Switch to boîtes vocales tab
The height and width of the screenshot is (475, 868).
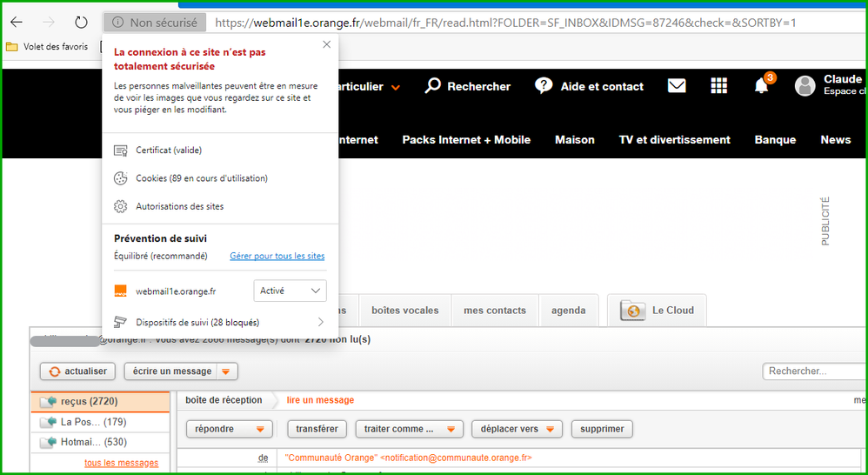pyautogui.click(x=405, y=311)
